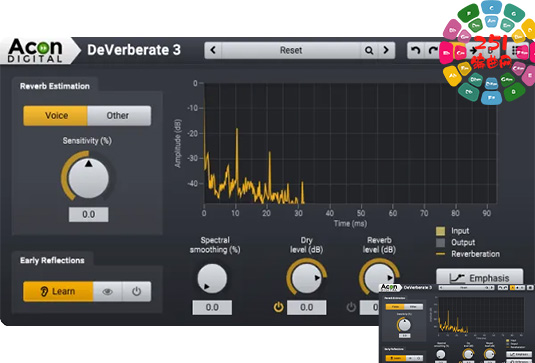Load the next preset with right arrow

[386, 50]
